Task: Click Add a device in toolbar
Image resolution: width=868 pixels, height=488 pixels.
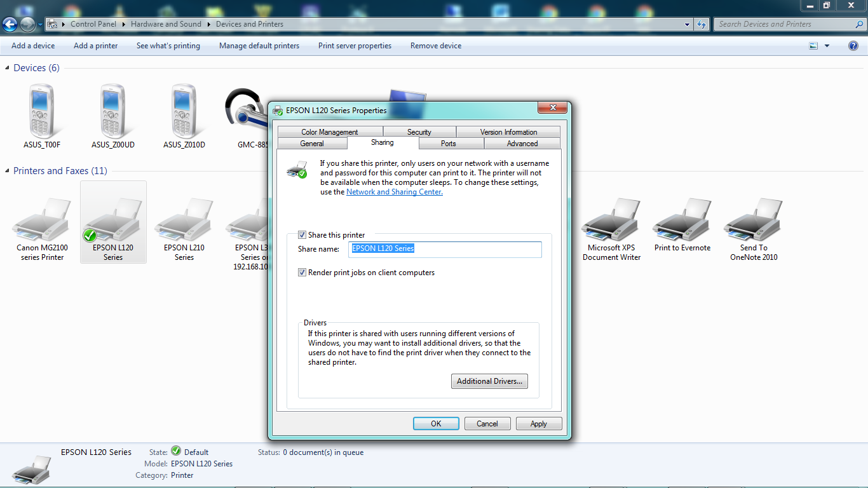Action: click(x=33, y=46)
